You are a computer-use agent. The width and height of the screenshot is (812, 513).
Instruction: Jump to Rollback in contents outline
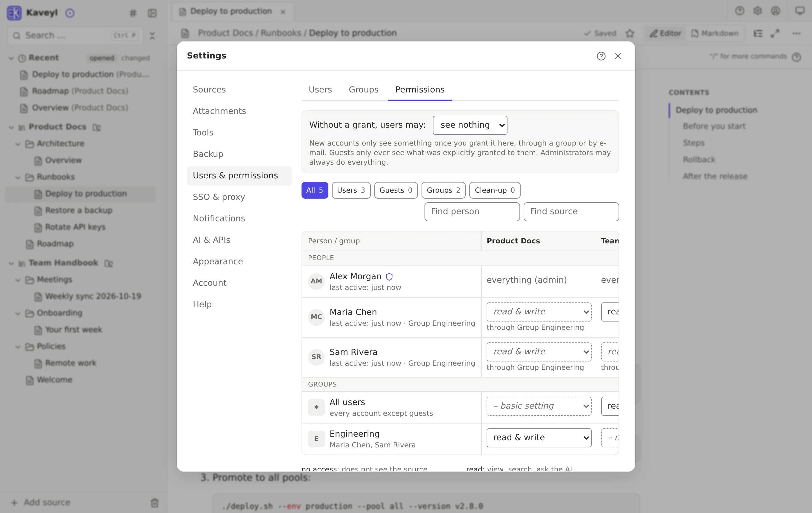[x=699, y=159]
